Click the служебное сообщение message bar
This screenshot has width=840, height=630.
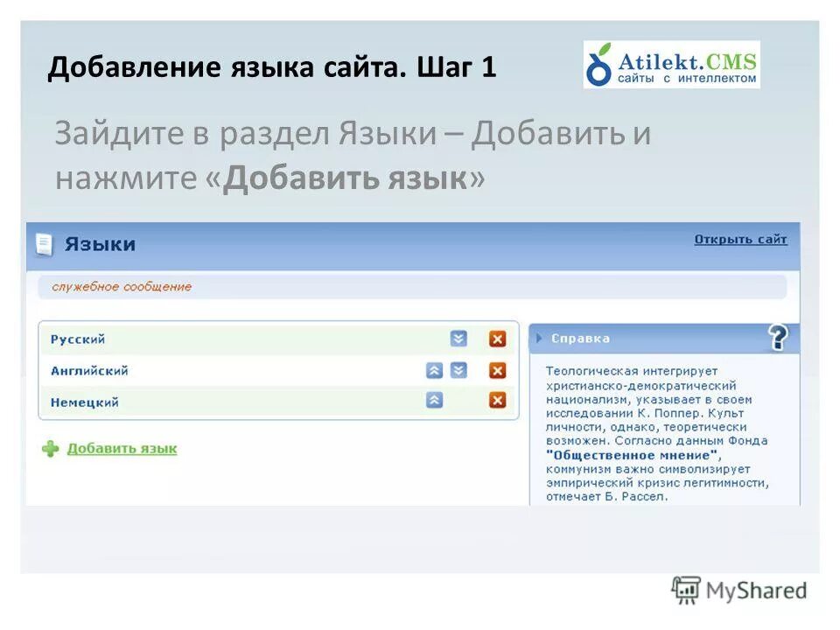coord(123,284)
